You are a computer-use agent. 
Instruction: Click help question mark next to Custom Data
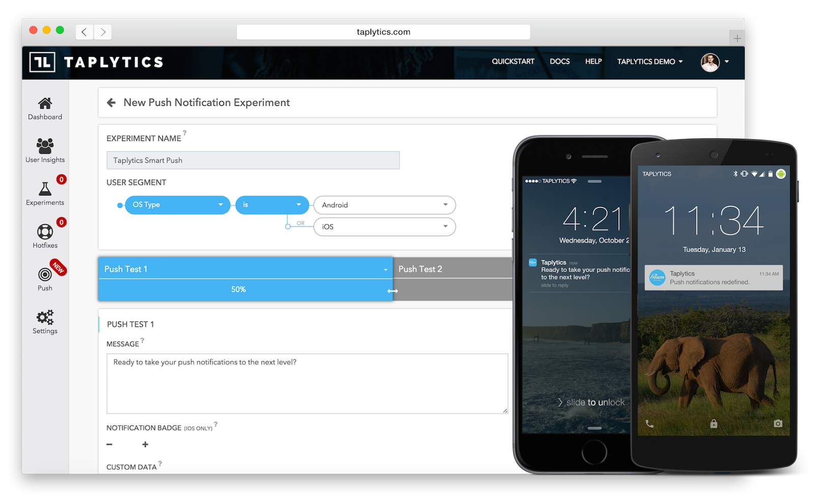coord(160,463)
